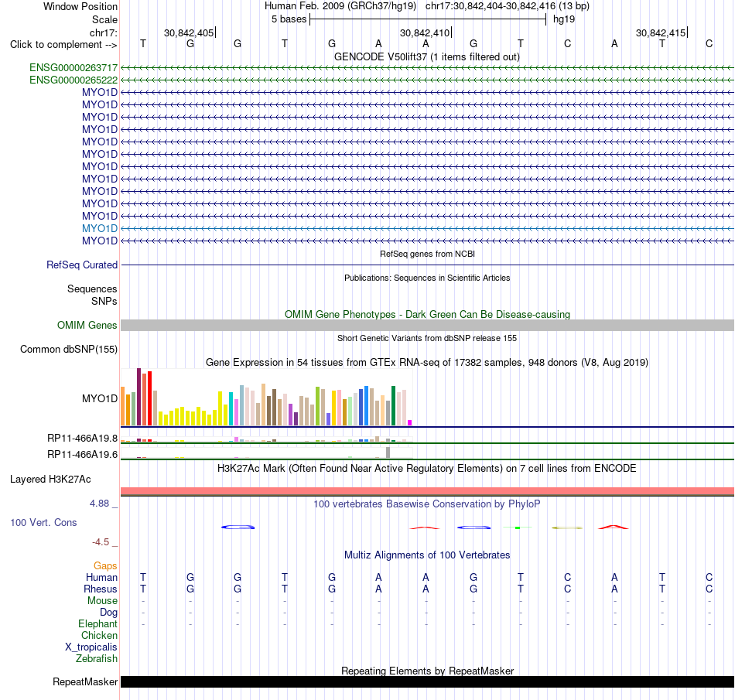
Task: Open 'Short Genetic Variants from dbSNP release 155'
Action: tap(427, 338)
